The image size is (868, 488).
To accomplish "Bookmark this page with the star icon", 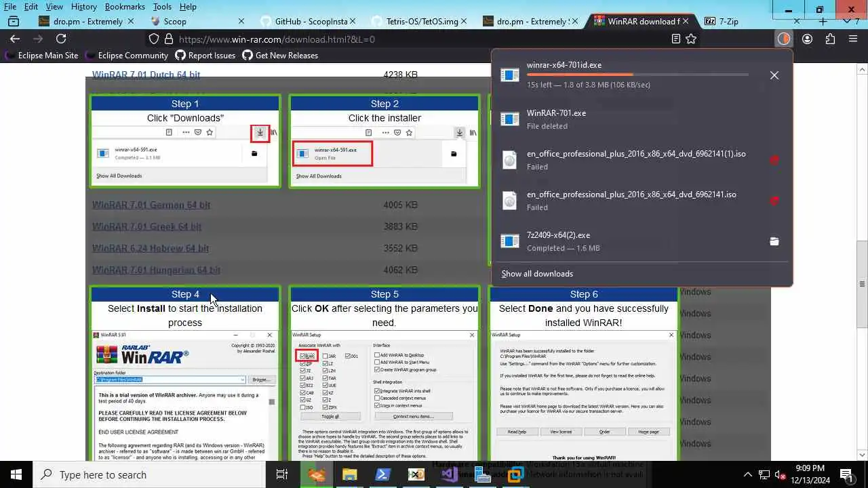I will [x=691, y=39].
